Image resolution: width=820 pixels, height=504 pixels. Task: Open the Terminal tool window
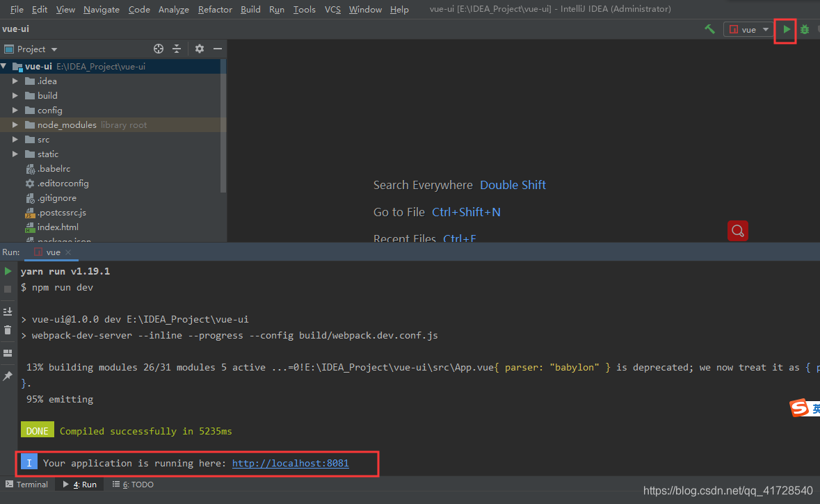click(26, 485)
